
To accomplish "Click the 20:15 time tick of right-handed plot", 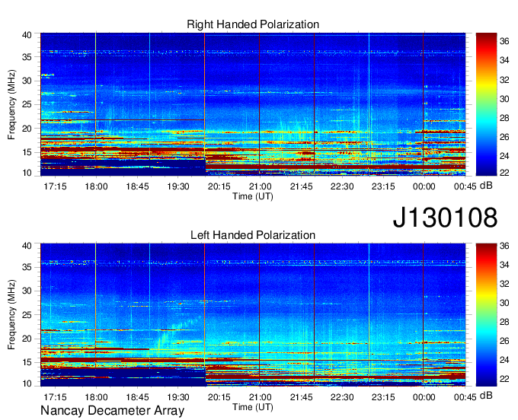I will pyautogui.click(x=219, y=186).
